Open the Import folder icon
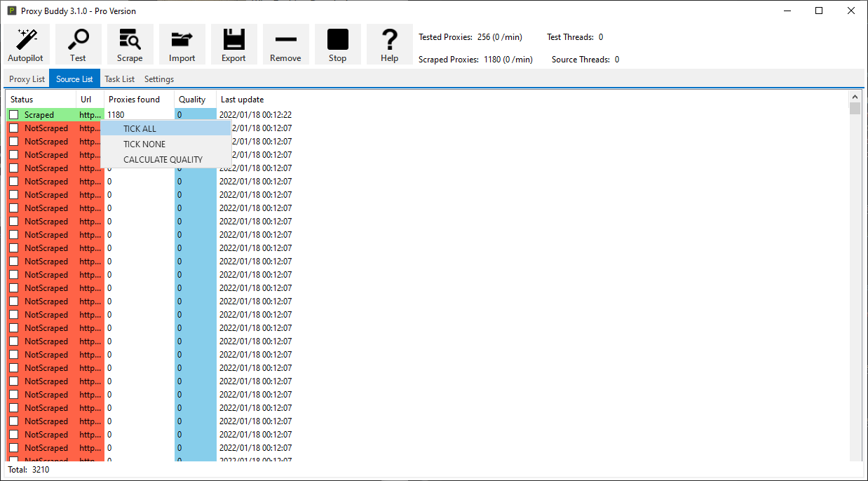The width and height of the screenshot is (868, 481). [x=182, y=40]
